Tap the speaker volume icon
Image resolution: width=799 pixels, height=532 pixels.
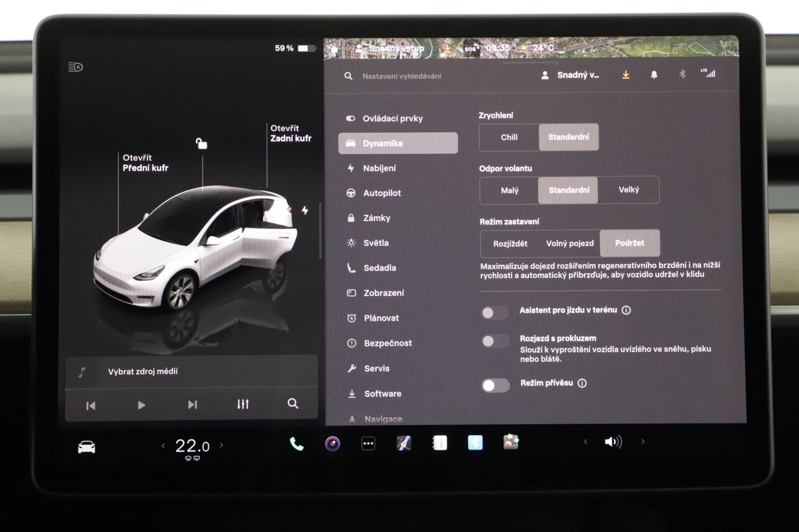point(613,442)
